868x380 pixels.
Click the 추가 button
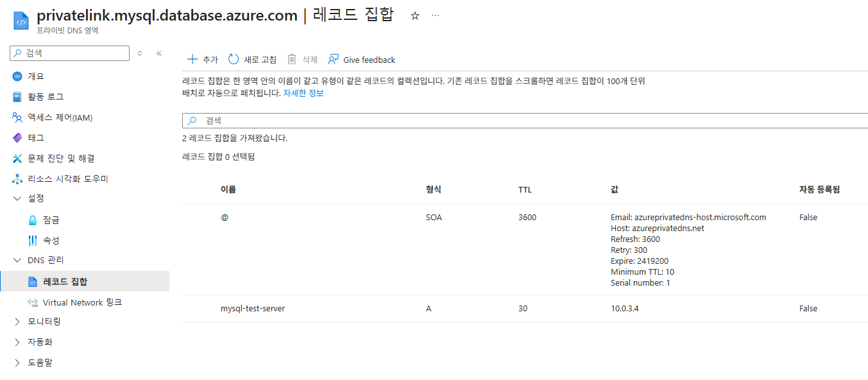tap(203, 59)
